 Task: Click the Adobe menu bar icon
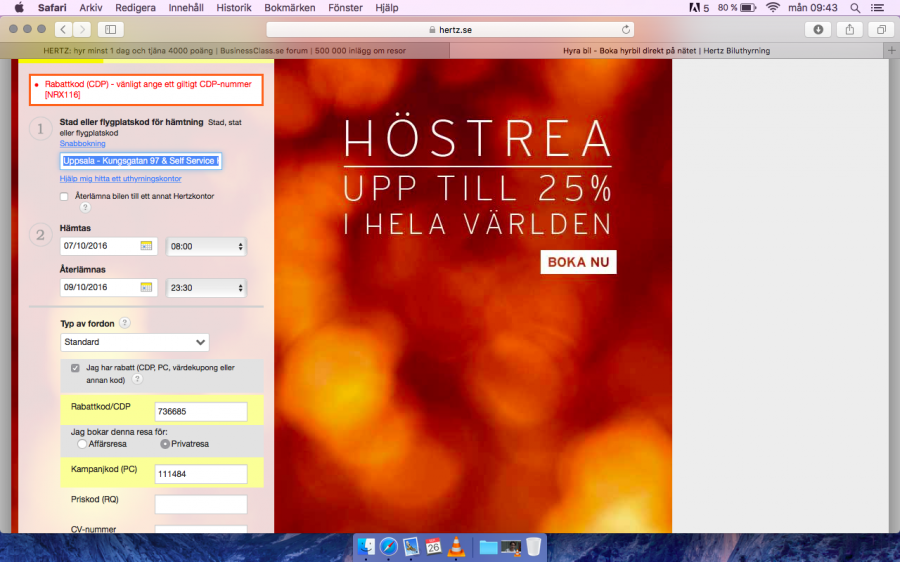pyautogui.click(x=695, y=7)
